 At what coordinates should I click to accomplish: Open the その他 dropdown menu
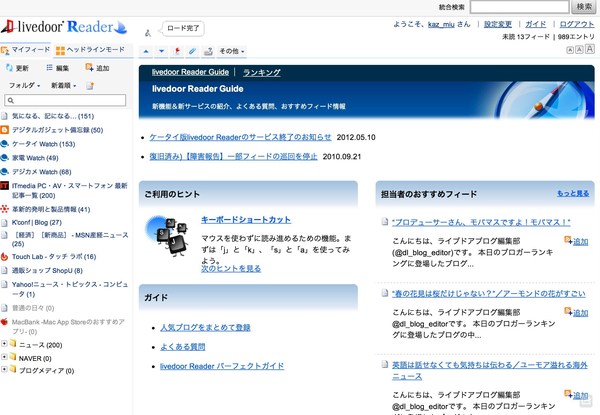(x=231, y=50)
